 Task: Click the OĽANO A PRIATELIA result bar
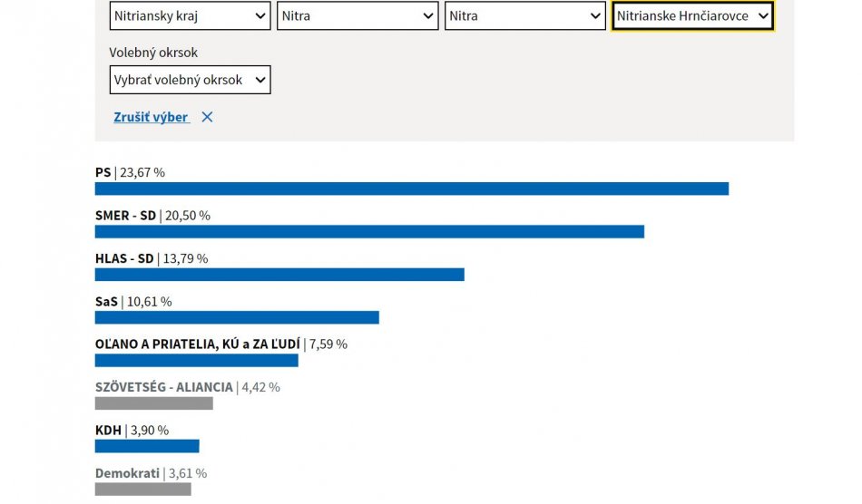pyautogui.click(x=196, y=361)
